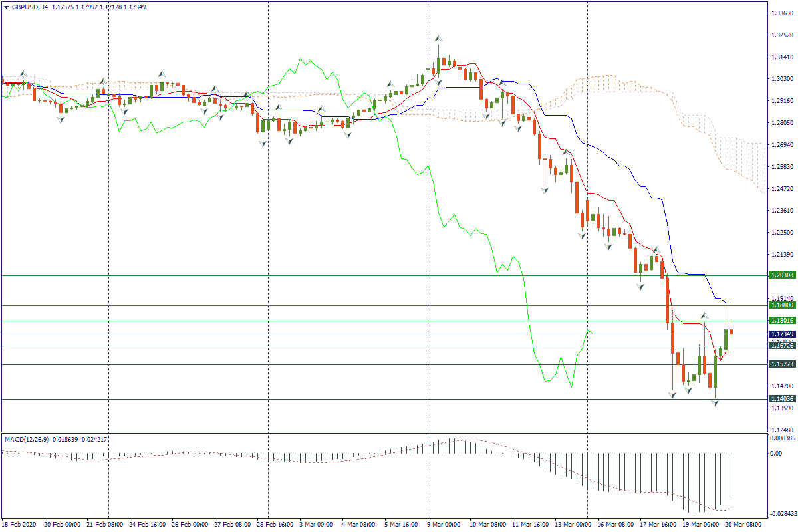Viewport: 798px width, 532px height.
Task: Click the MACD(12,26,9) indicator label
Action: [x=32, y=440]
